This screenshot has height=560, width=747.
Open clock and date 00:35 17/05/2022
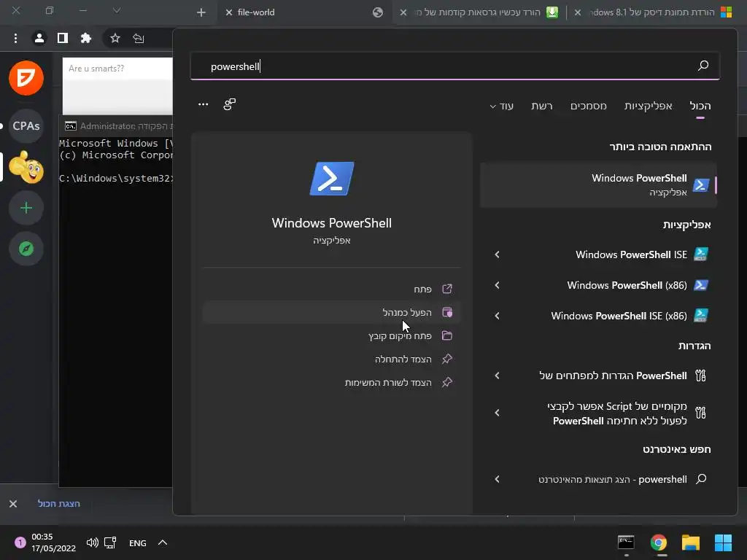click(53, 542)
